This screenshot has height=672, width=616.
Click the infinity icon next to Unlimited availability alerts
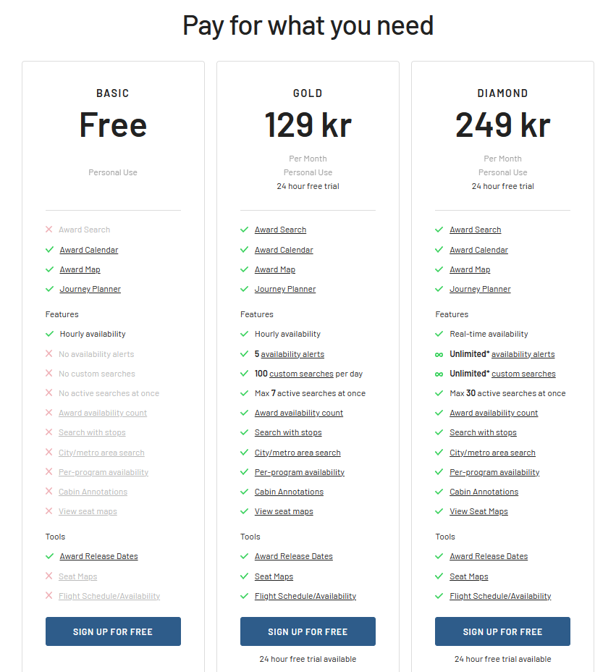click(439, 354)
